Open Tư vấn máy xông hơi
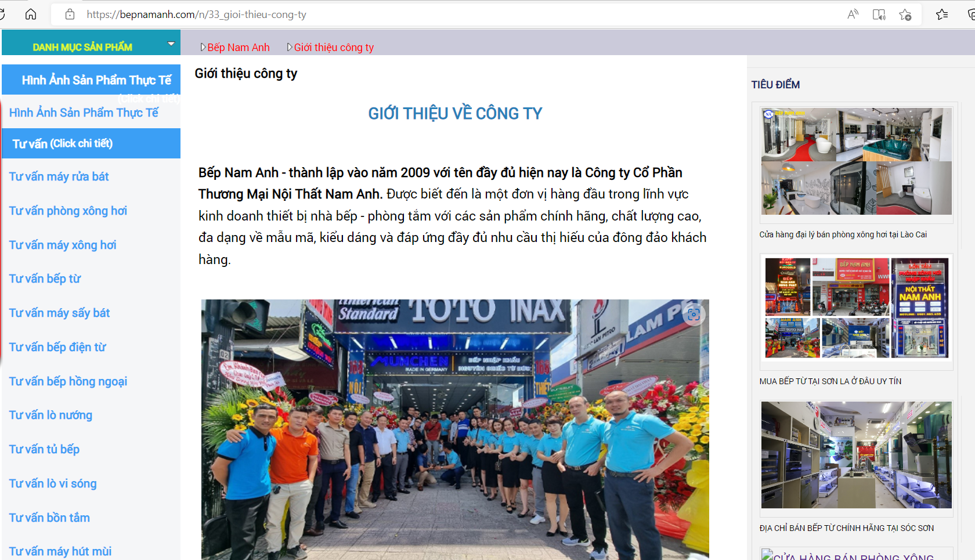Viewport: 975px width, 560px height. pos(63,245)
